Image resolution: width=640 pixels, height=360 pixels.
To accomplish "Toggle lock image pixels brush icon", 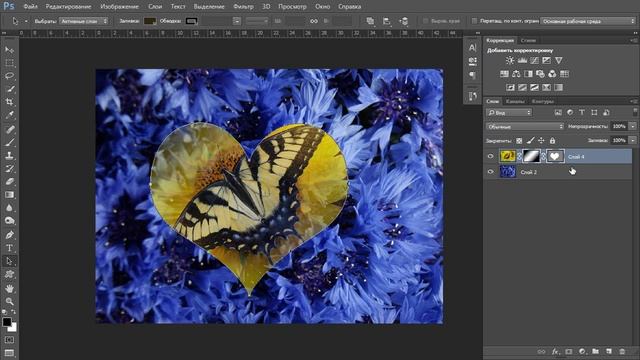I will pyautogui.click(x=530, y=140).
